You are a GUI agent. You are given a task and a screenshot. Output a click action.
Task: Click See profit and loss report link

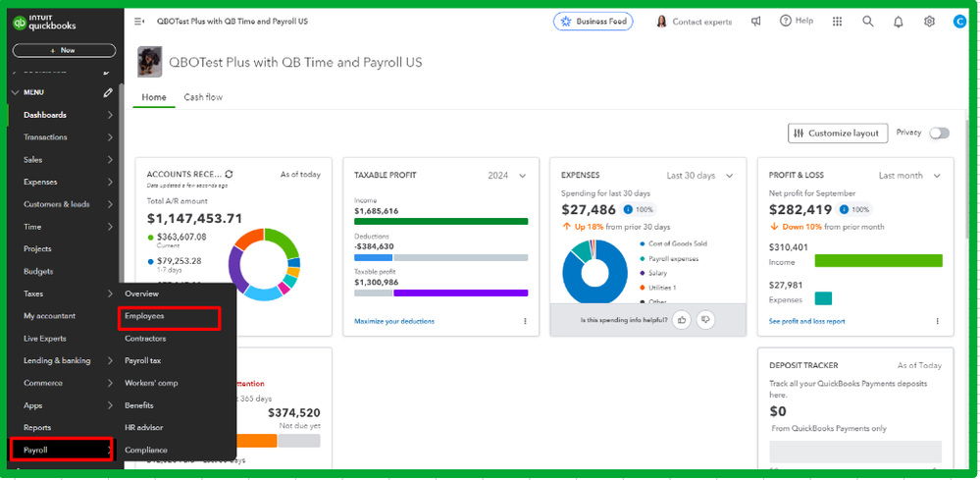point(807,321)
